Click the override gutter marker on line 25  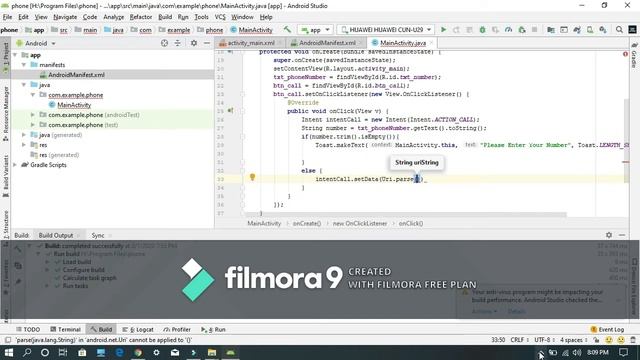[231, 111]
